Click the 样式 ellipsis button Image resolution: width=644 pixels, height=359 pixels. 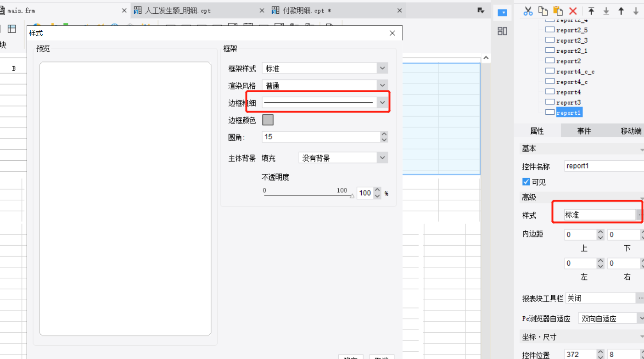pos(639,215)
